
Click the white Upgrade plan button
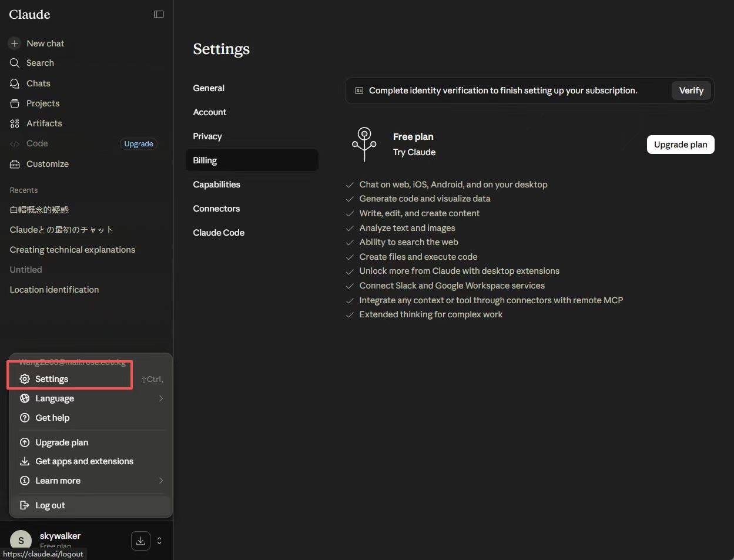click(681, 145)
